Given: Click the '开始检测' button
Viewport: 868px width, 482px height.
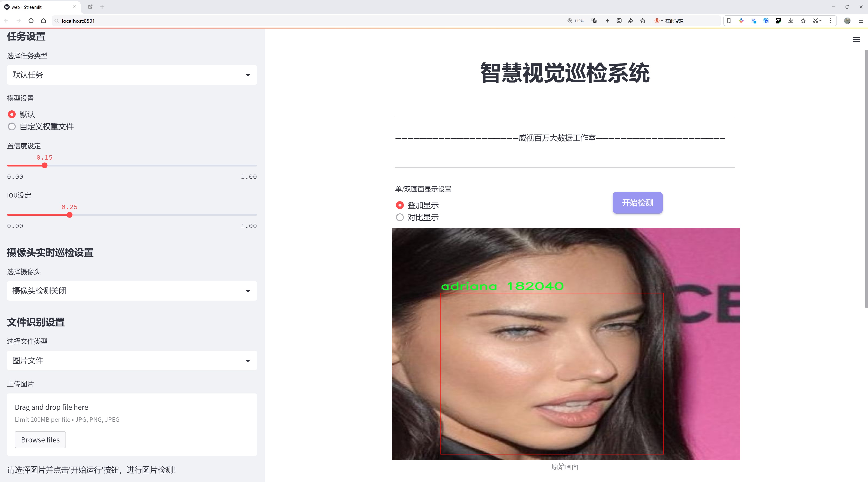Looking at the screenshot, I should 637,203.
